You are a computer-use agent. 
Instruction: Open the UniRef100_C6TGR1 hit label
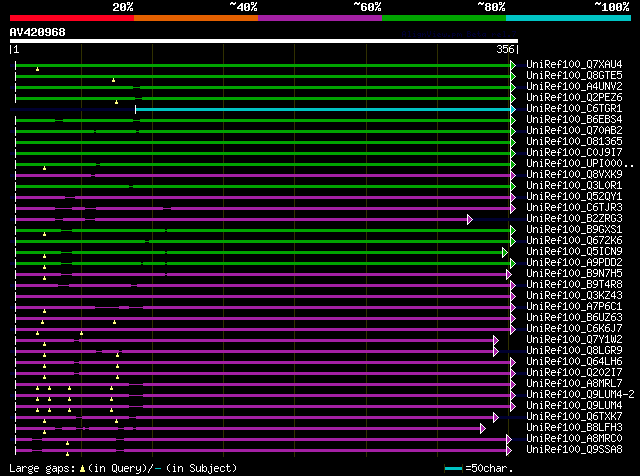(x=574, y=109)
